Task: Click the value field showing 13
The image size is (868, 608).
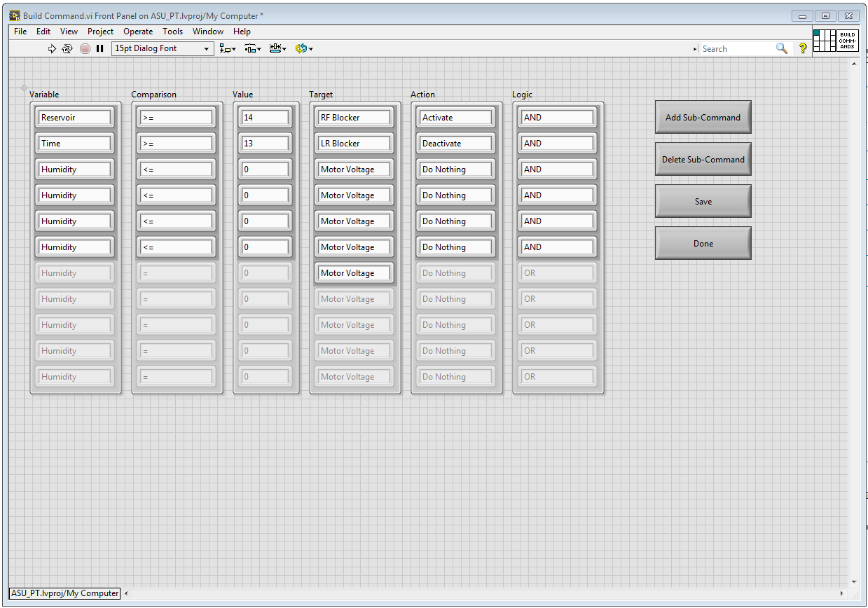Action: [x=266, y=144]
